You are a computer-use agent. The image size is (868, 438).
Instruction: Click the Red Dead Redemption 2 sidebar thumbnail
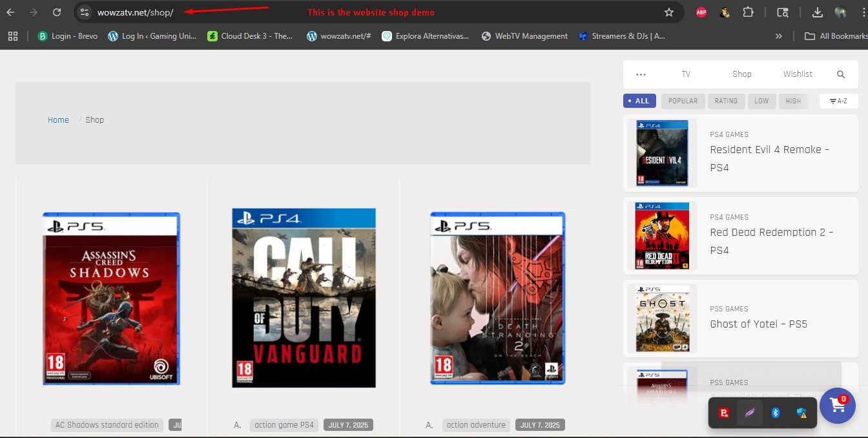[662, 235]
